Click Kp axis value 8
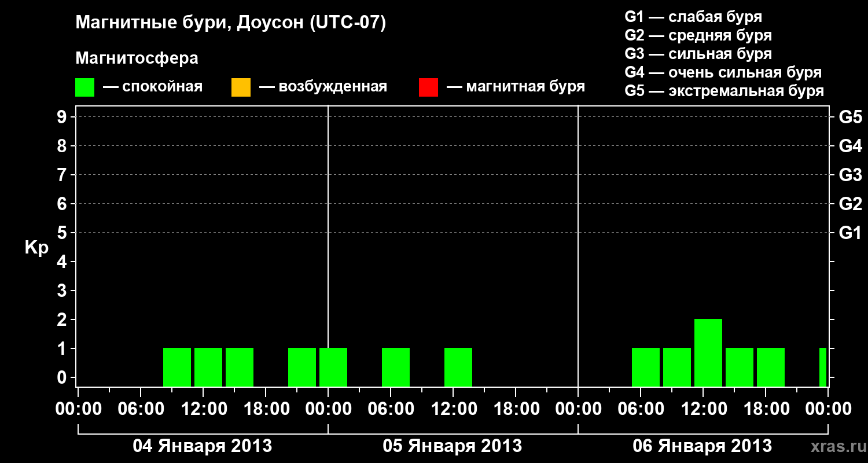The image size is (868, 463). (x=63, y=146)
